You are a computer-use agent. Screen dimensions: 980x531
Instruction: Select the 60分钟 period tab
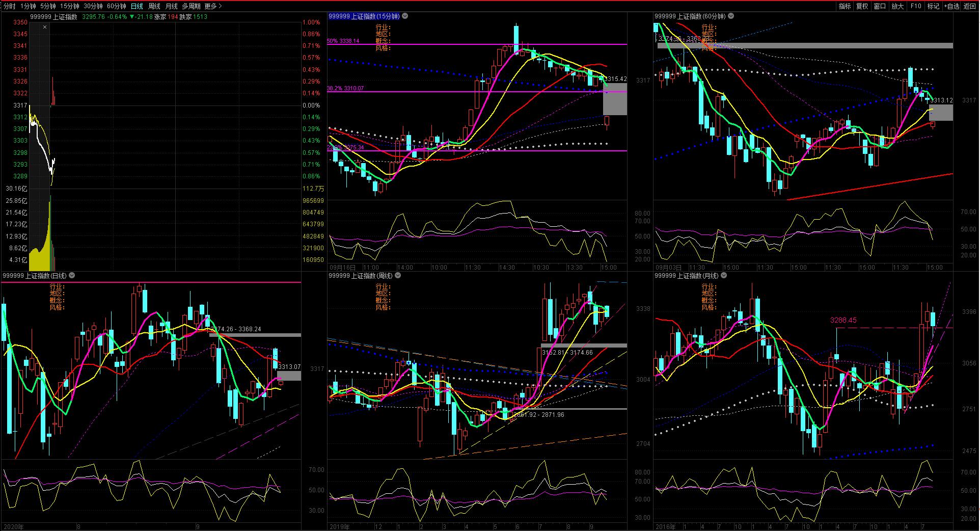117,6
